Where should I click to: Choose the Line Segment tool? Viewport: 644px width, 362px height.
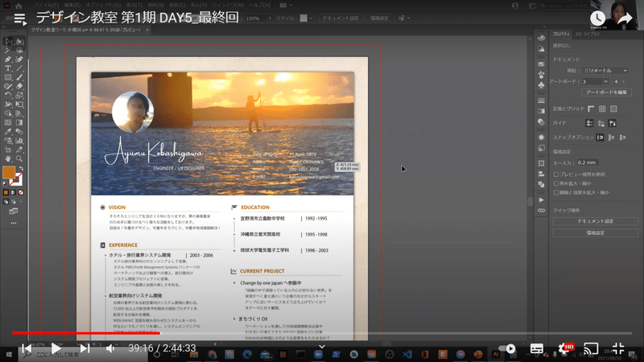pyautogui.click(x=19, y=68)
